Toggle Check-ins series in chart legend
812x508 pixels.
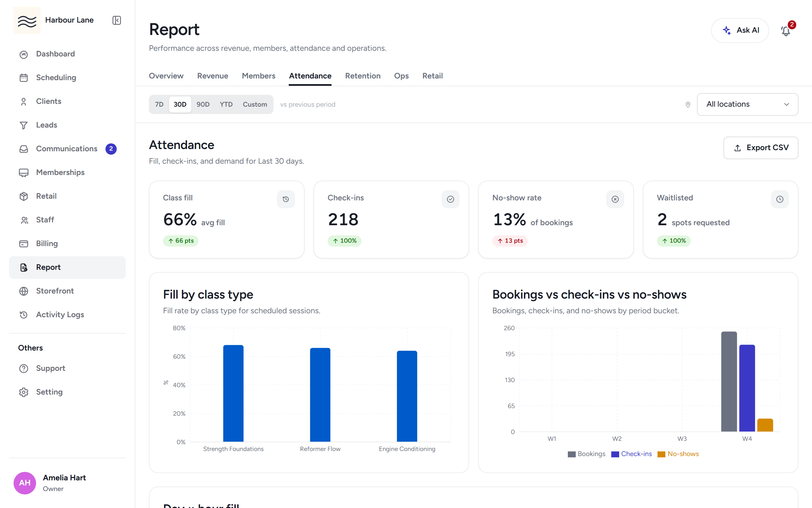coord(632,454)
